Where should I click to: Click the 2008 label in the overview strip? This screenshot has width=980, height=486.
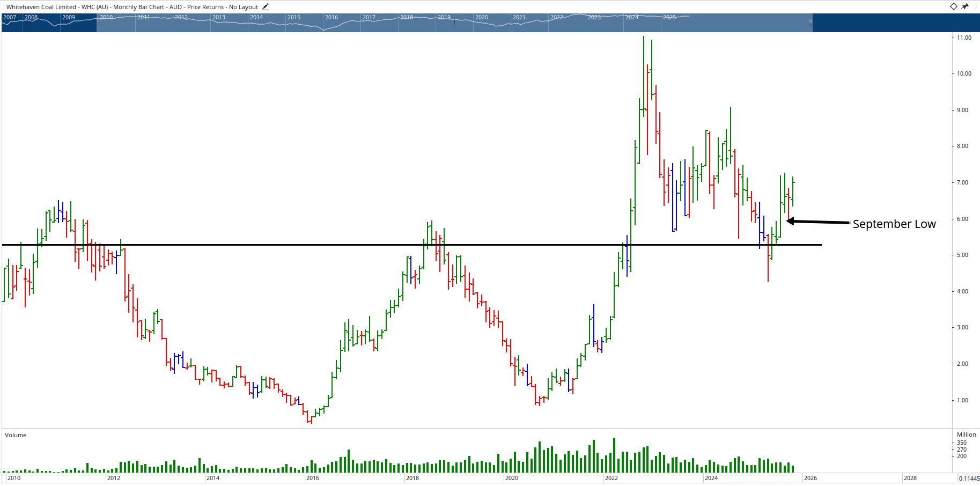click(x=31, y=17)
